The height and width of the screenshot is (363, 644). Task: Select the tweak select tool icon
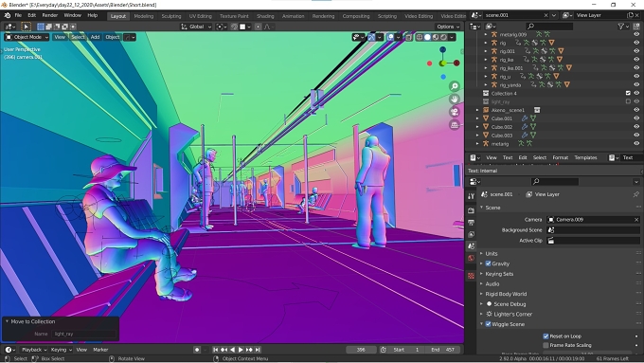(26, 27)
